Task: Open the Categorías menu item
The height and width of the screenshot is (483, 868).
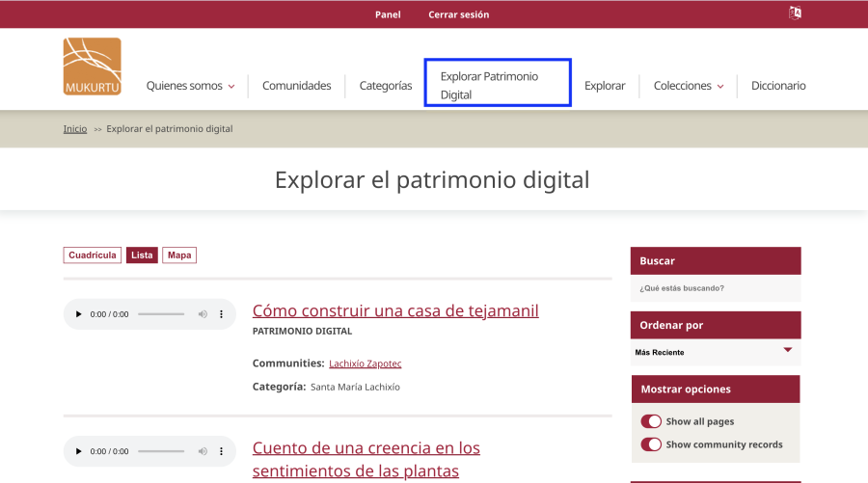Action: tap(386, 86)
